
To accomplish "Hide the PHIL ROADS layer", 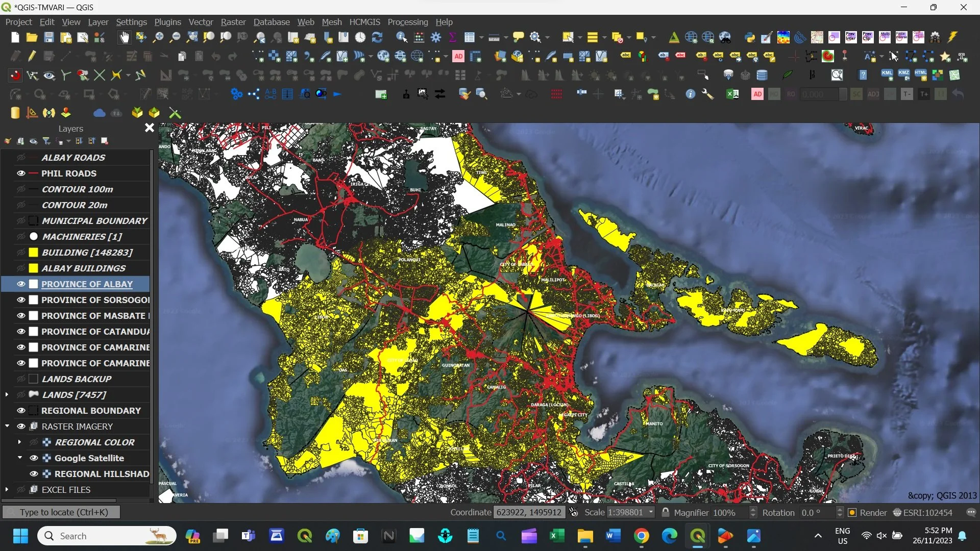I will [21, 173].
